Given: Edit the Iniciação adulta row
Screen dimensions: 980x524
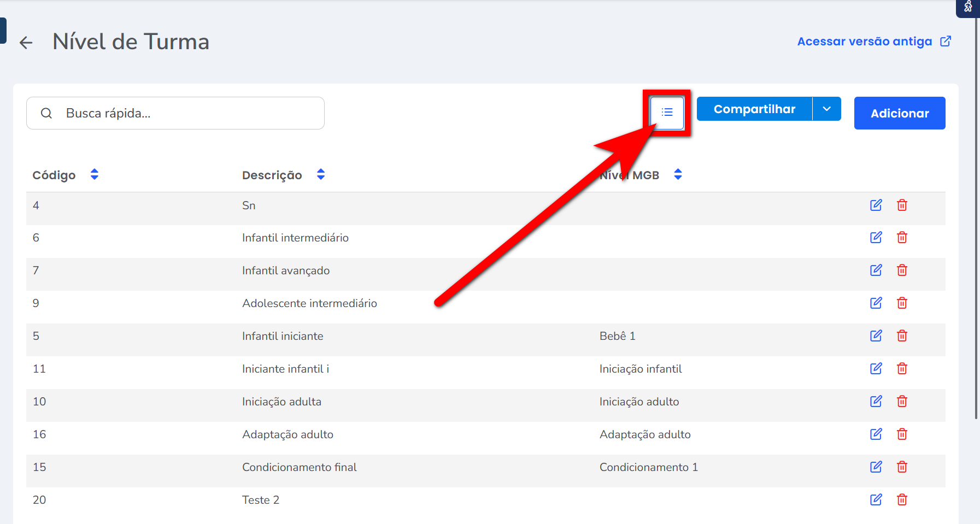Looking at the screenshot, I should click(876, 402).
